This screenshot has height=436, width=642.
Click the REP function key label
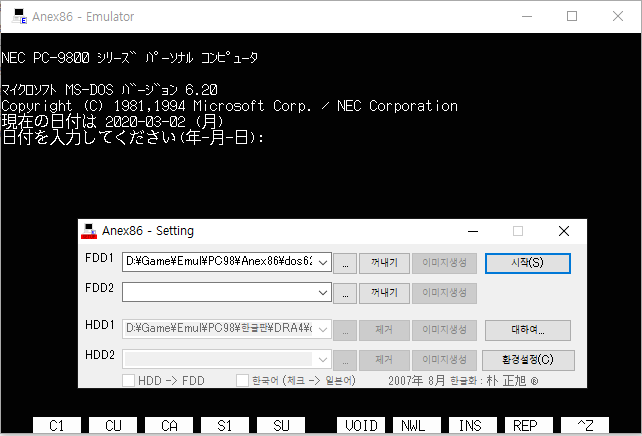coord(529,425)
